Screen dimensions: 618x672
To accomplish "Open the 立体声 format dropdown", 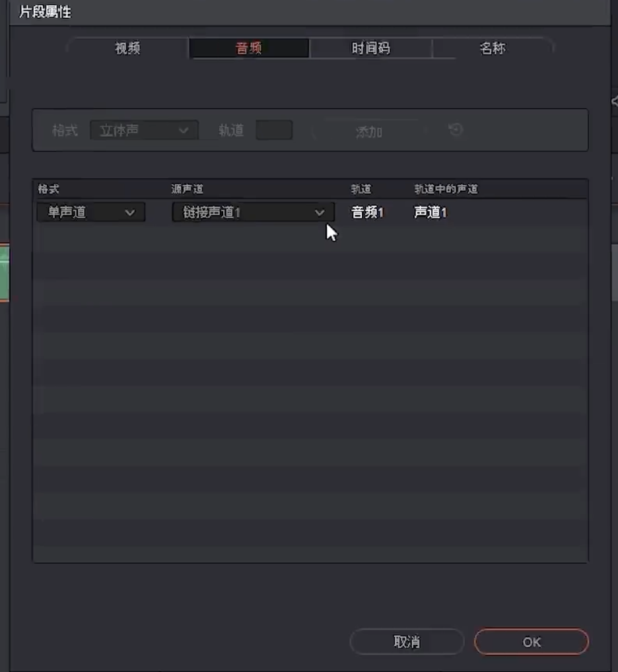I will pos(144,131).
